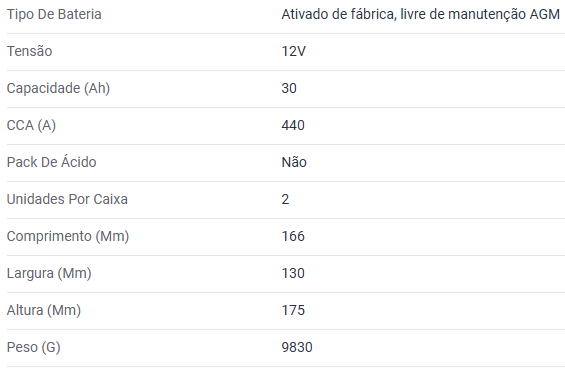565x377 pixels.
Task: Select the AGM battery type description
Action: pyautogui.click(x=421, y=14)
